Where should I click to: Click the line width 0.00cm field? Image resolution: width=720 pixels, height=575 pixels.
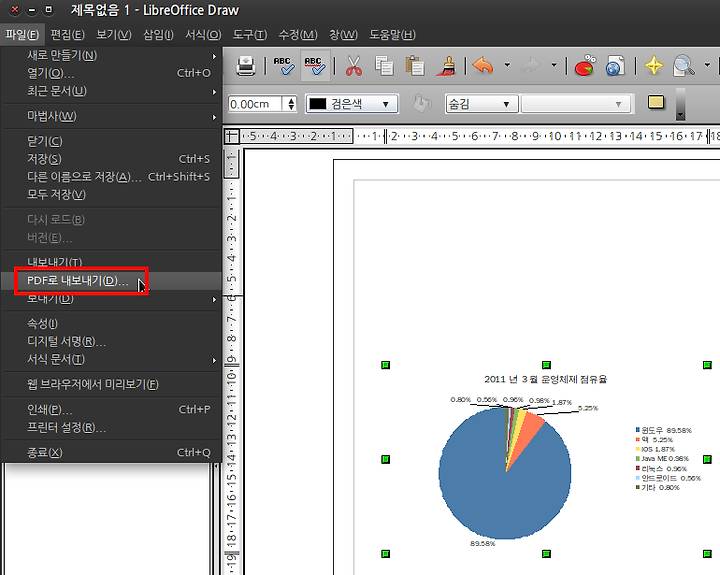pos(255,104)
